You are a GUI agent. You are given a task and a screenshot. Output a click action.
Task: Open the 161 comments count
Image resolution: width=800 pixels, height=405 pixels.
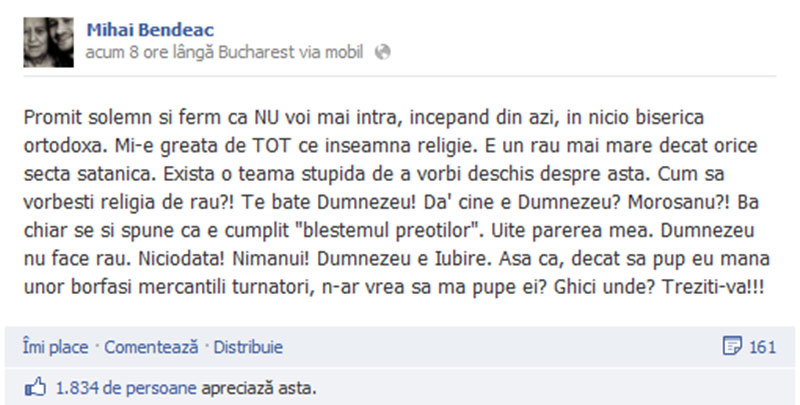763,347
